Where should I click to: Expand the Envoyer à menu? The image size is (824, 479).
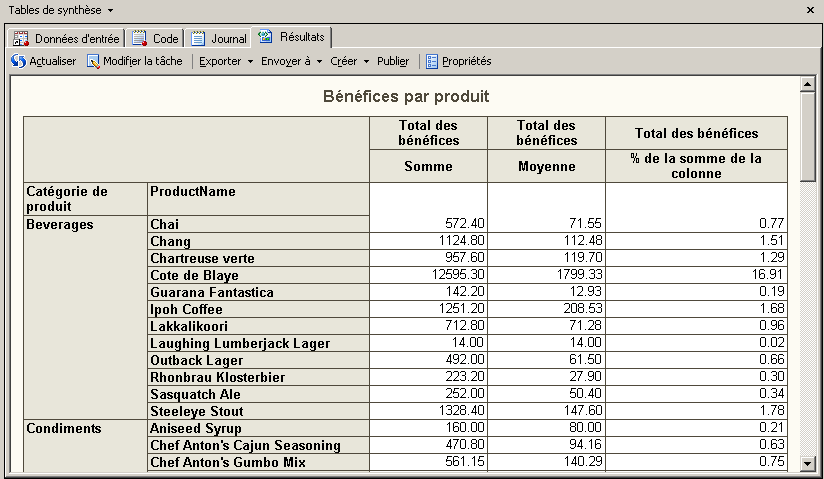click(x=291, y=61)
